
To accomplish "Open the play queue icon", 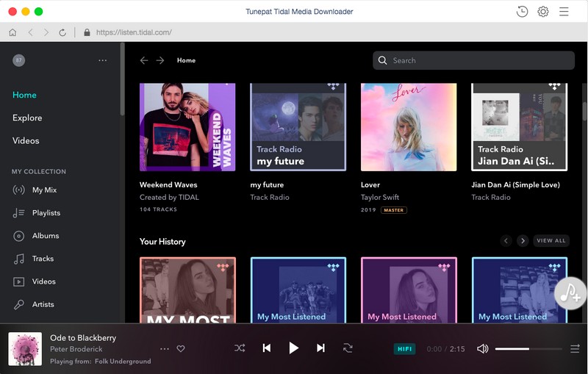I will (x=575, y=349).
